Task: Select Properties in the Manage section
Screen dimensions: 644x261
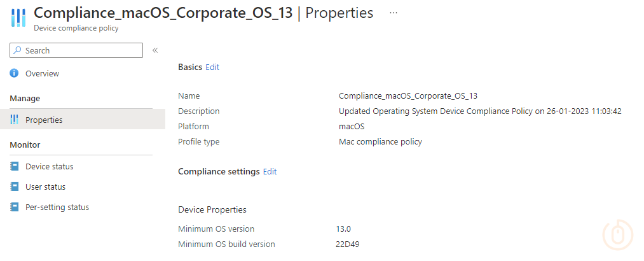Action: (44, 120)
